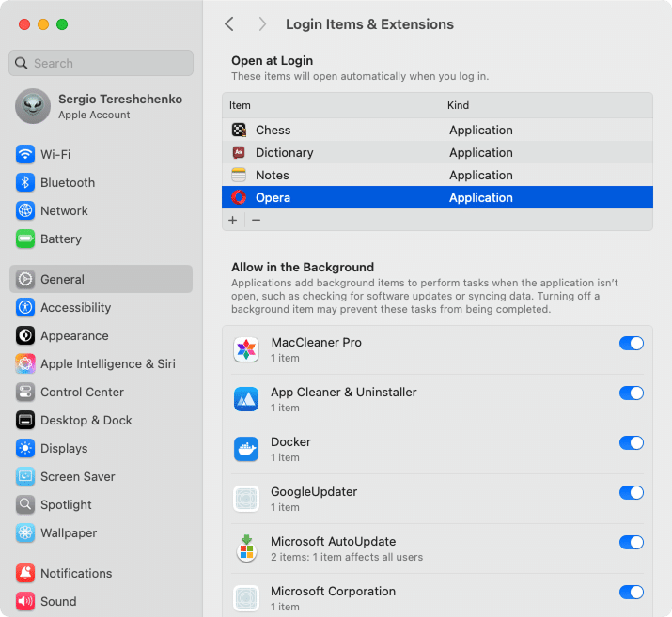Open the Desktop & Dock icon
The width and height of the screenshot is (672, 617).
point(25,420)
